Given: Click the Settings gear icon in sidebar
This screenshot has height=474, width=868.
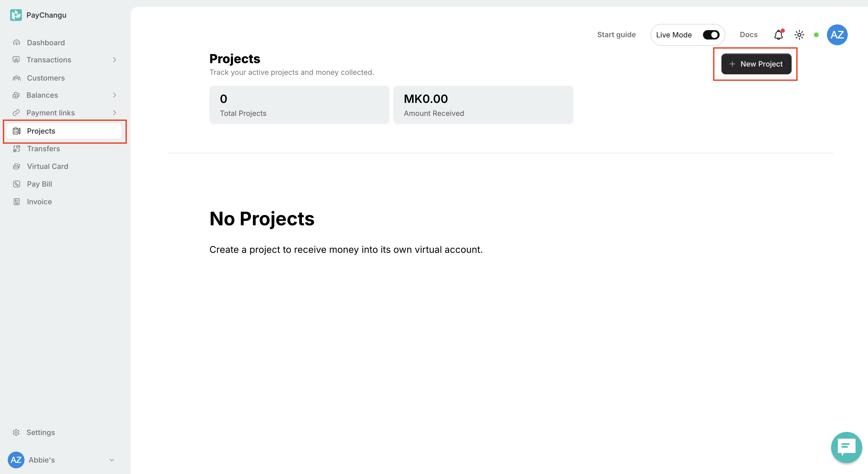Looking at the screenshot, I should 16,432.
